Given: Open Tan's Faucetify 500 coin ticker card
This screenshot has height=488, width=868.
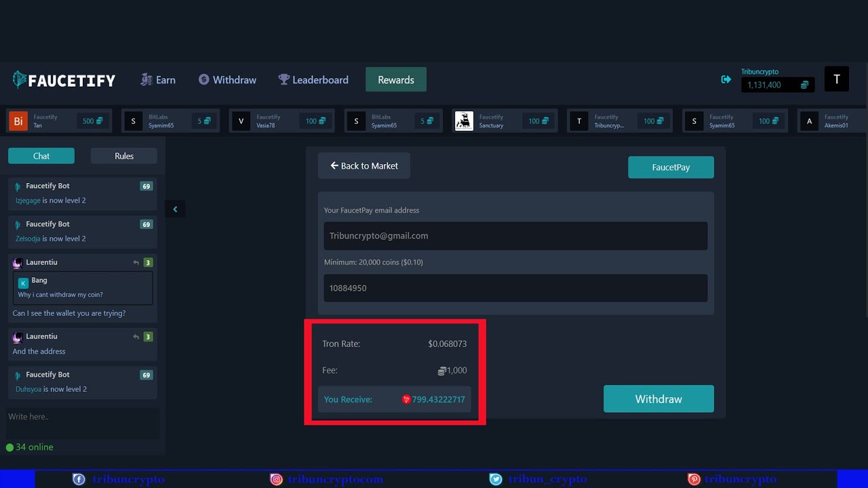Looking at the screenshot, I should [59, 121].
